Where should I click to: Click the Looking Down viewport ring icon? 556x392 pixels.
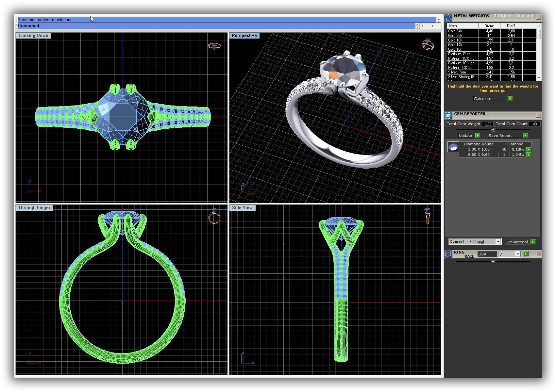214,46
